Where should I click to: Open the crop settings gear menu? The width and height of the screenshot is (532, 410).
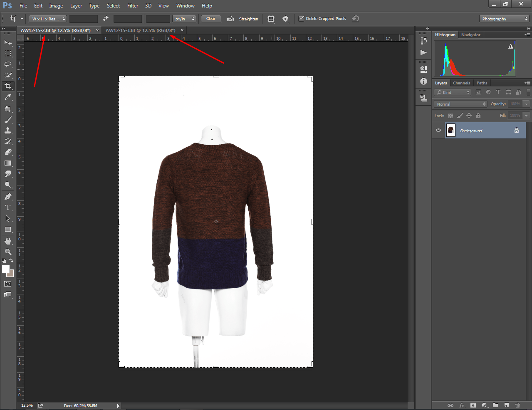pos(285,19)
